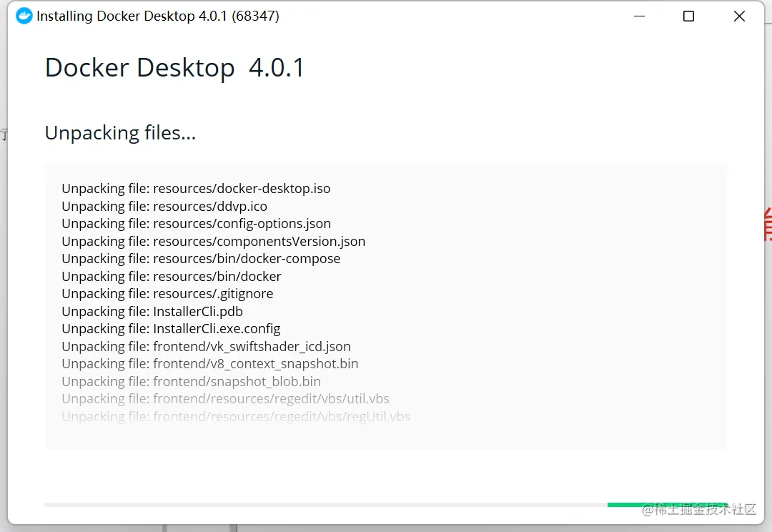
Task: Select the log line resources/bin/docker-compose
Action: pyautogui.click(x=201, y=259)
